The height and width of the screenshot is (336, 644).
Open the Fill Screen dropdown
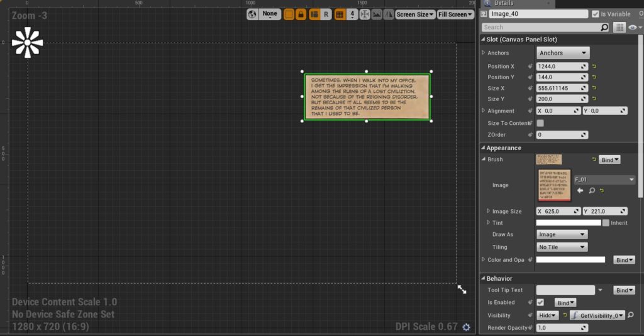pos(455,14)
